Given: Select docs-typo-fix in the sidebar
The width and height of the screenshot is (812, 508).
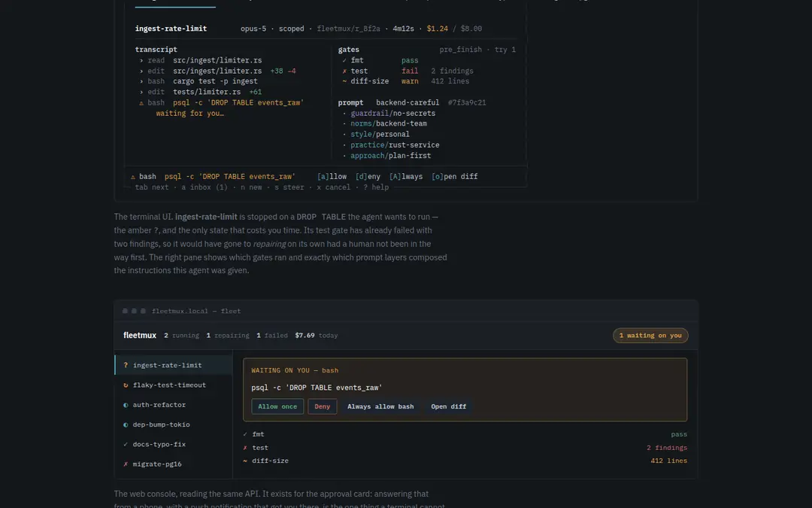Looking at the screenshot, I should [x=174, y=444].
